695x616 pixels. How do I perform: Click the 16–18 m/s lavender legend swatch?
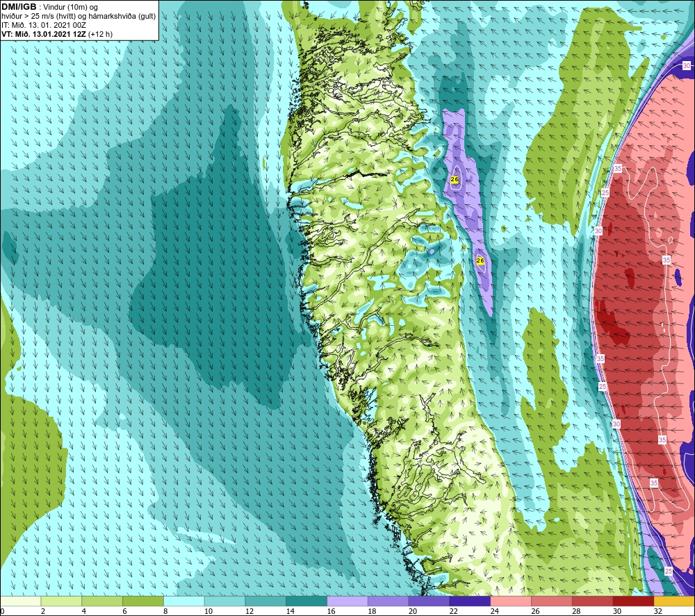click(x=347, y=601)
